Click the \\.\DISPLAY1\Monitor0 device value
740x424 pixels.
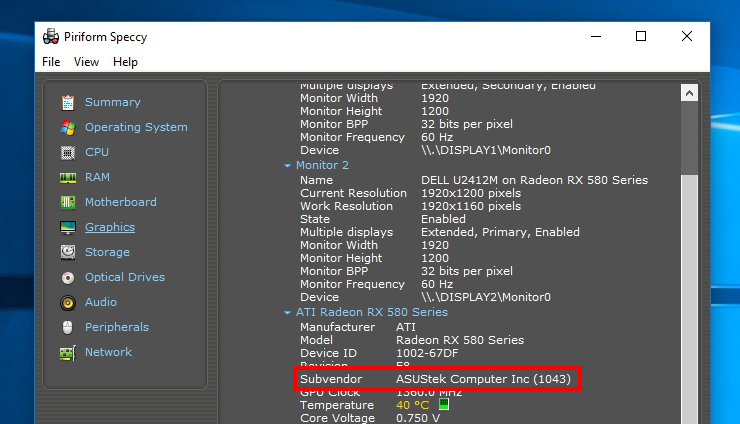click(486, 150)
